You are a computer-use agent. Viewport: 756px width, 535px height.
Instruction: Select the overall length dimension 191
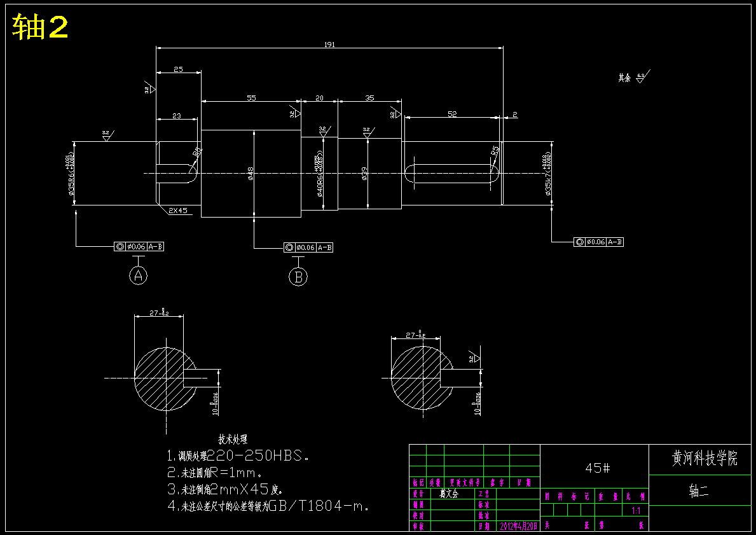point(329,45)
